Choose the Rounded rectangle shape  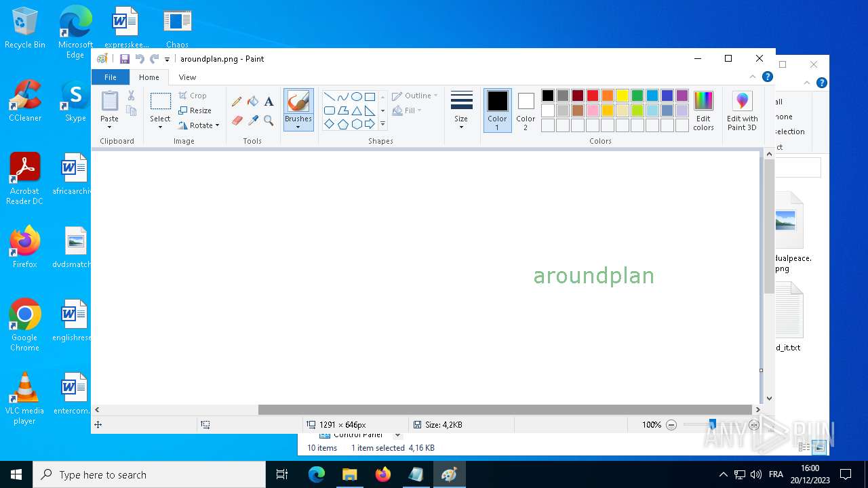[330, 110]
